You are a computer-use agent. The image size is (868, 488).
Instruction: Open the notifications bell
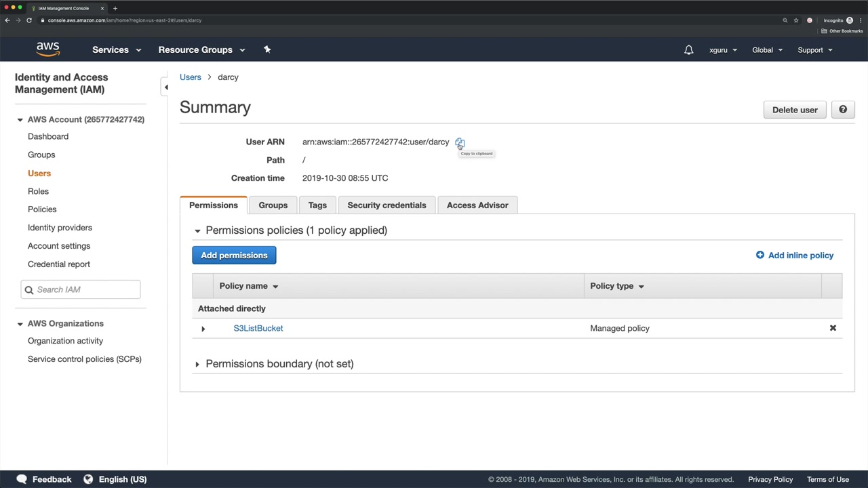pyautogui.click(x=688, y=50)
